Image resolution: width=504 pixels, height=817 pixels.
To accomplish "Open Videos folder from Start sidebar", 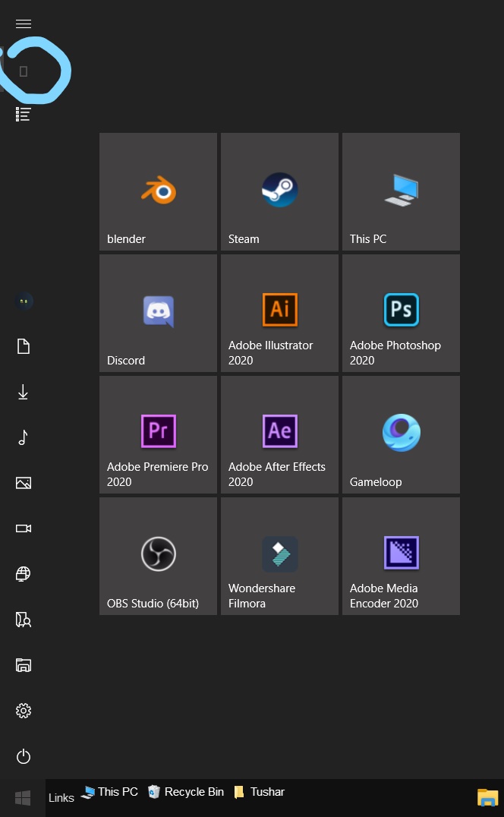I will (x=24, y=528).
